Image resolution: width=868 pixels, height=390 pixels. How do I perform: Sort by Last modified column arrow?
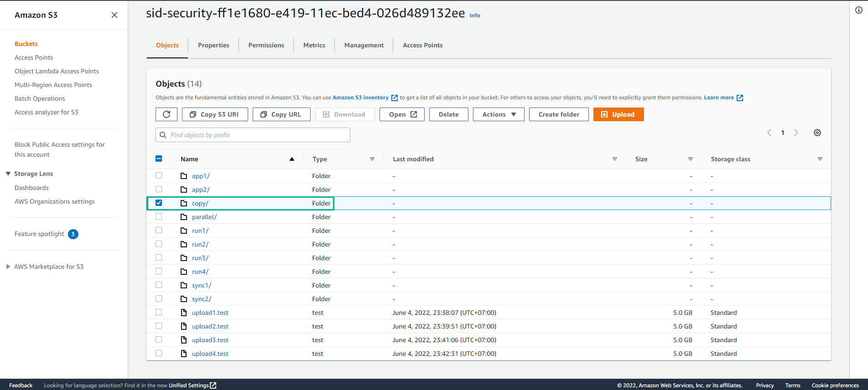tap(615, 159)
